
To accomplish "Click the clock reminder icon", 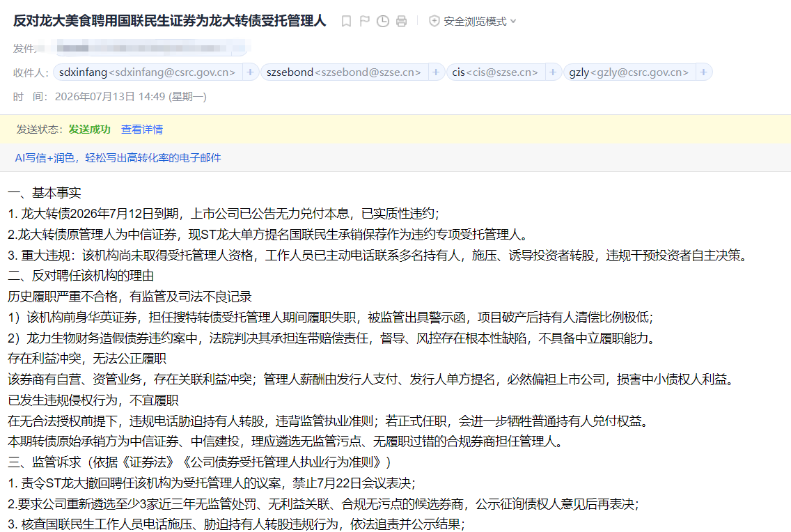I will tap(383, 21).
